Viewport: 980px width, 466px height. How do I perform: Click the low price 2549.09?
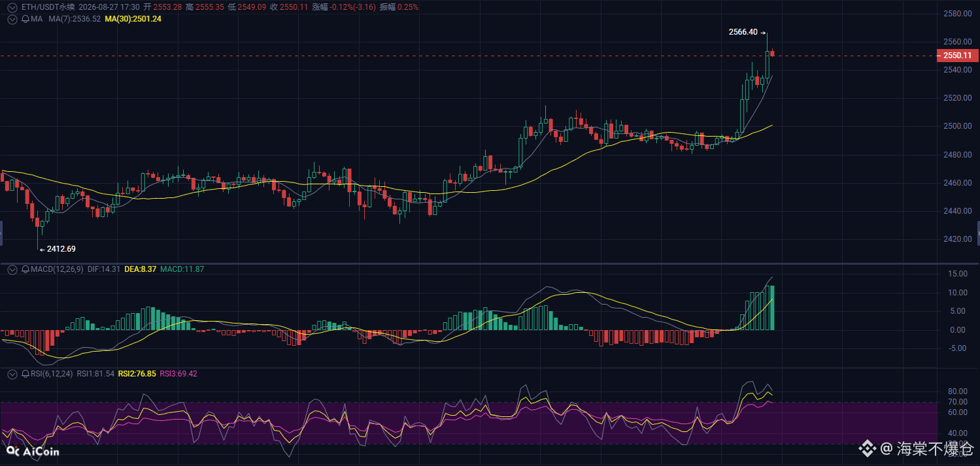(x=252, y=7)
